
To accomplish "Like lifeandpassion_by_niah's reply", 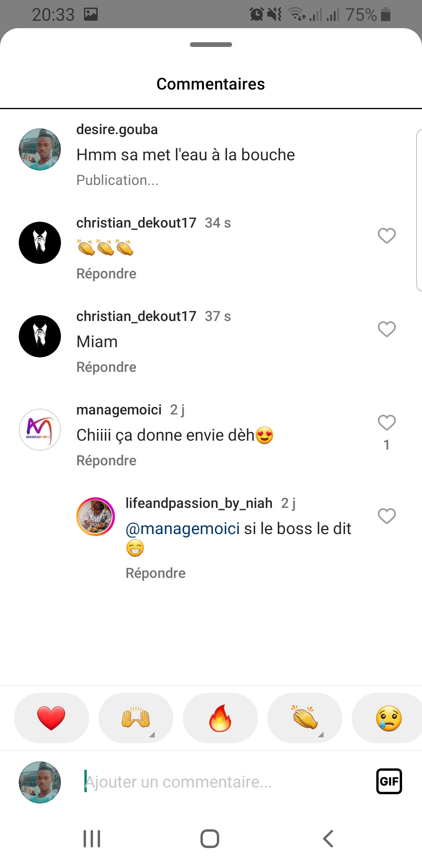I will (386, 516).
